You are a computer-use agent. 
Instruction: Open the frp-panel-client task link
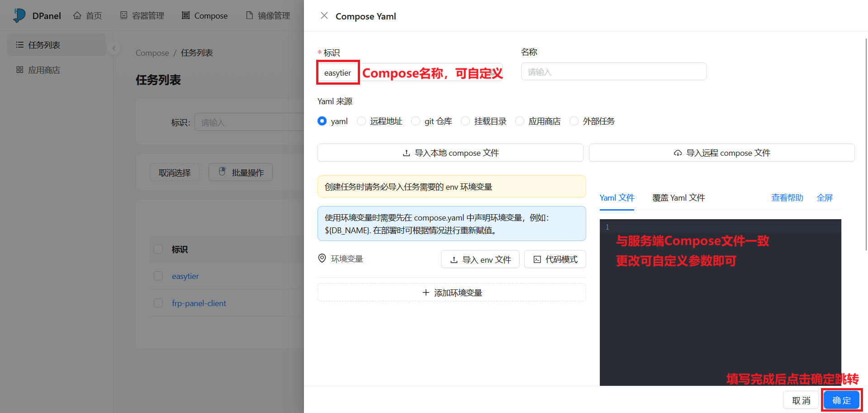(199, 303)
